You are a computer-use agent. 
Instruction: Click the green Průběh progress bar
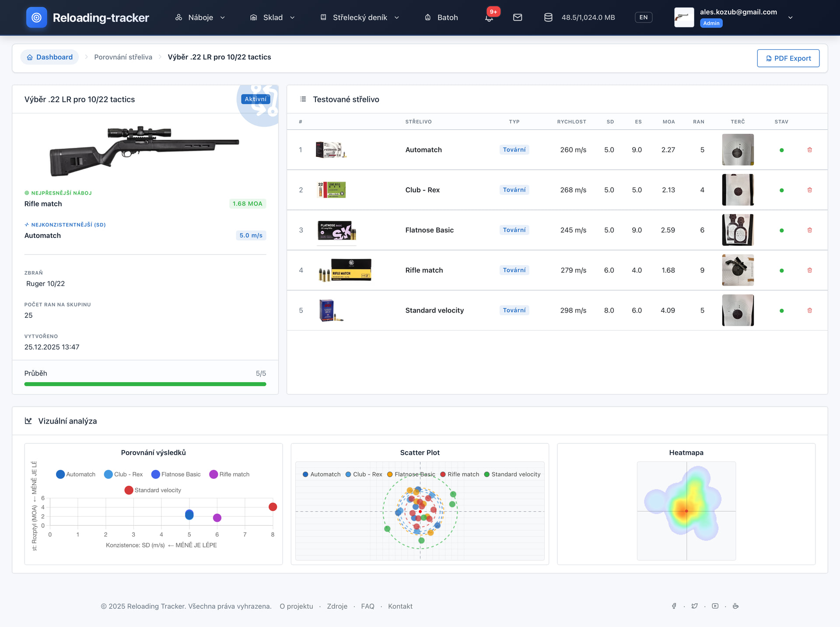click(x=145, y=384)
